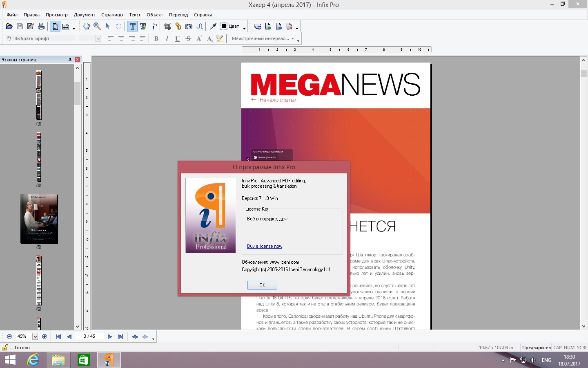Open the Файл menu
This screenshot has height=368, width=588.
12,15
